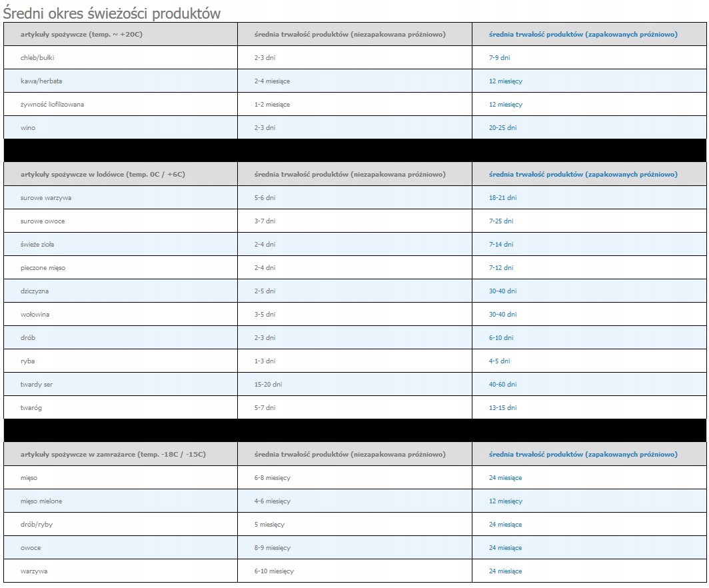
Task: Click '30-40 dni' in the wołowina row
Action: (x=503, y=315)
